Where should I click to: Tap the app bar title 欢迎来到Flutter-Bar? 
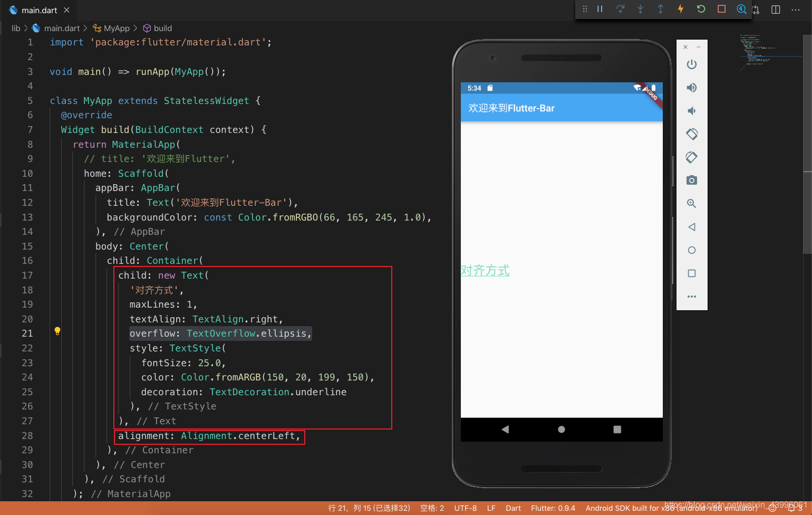coord(511,108)
